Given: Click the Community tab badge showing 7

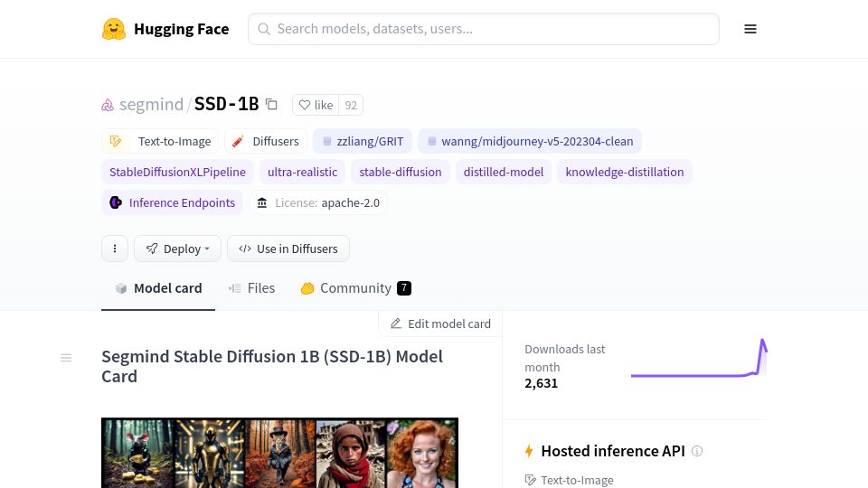Looking at the screenshot, I should click(404, 288).
